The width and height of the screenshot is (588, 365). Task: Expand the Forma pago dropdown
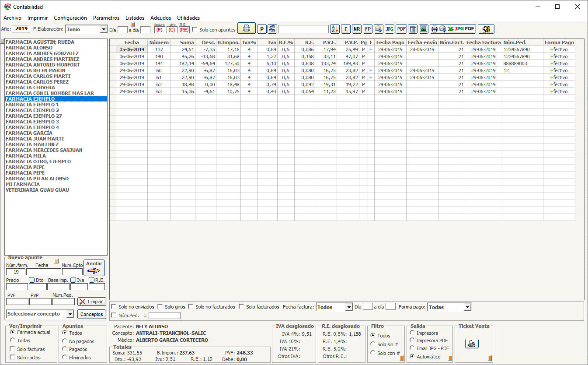(467, 307)
